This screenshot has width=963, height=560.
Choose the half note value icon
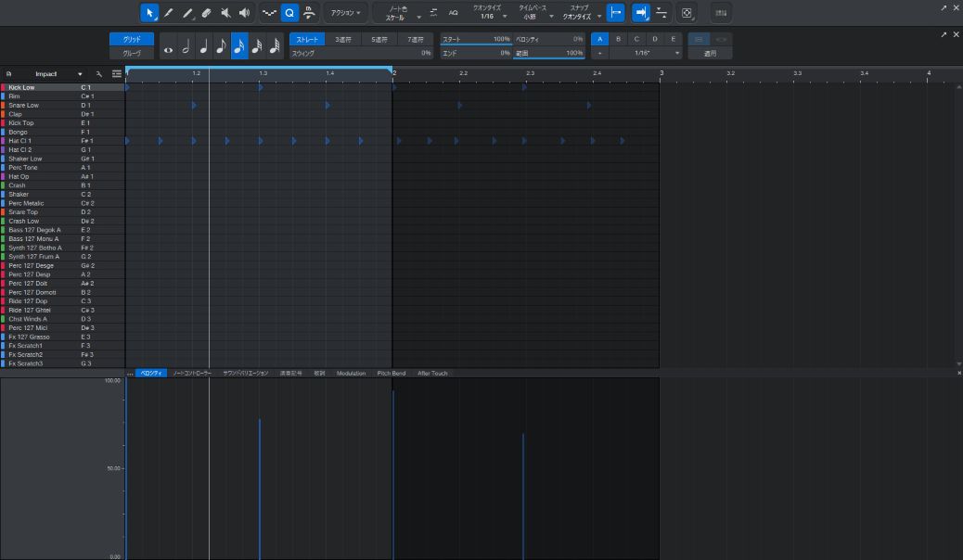point(186,46)
